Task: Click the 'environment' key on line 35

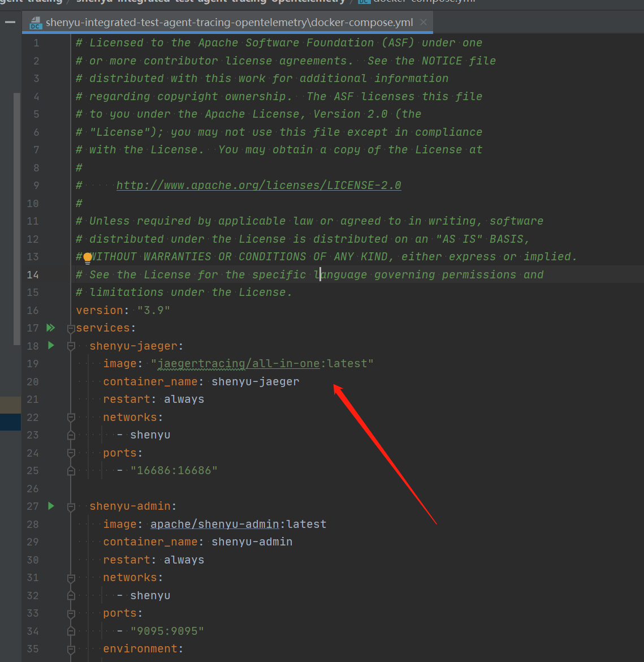Action: [140, 648]
